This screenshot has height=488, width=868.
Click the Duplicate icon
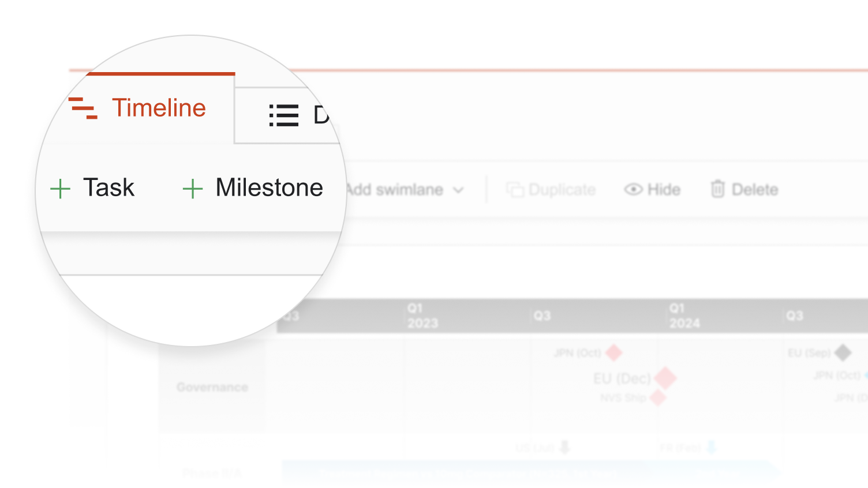click(x=515, y=189)
